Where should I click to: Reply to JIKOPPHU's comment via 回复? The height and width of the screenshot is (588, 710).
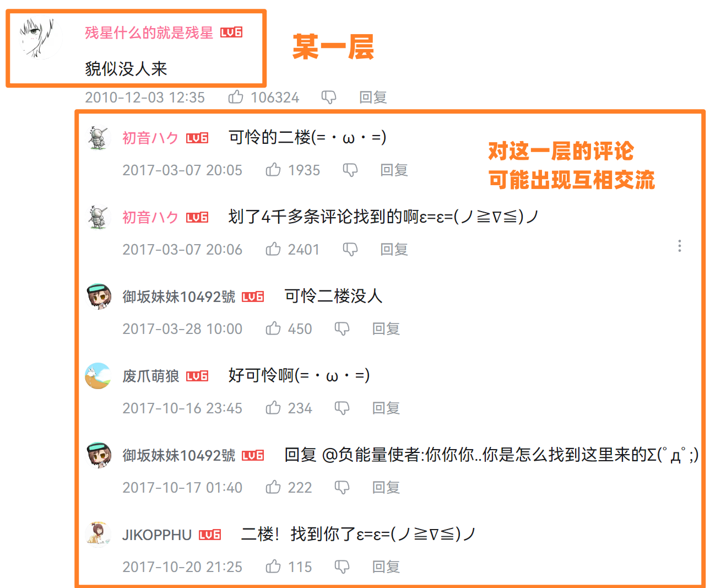point(386,567)
